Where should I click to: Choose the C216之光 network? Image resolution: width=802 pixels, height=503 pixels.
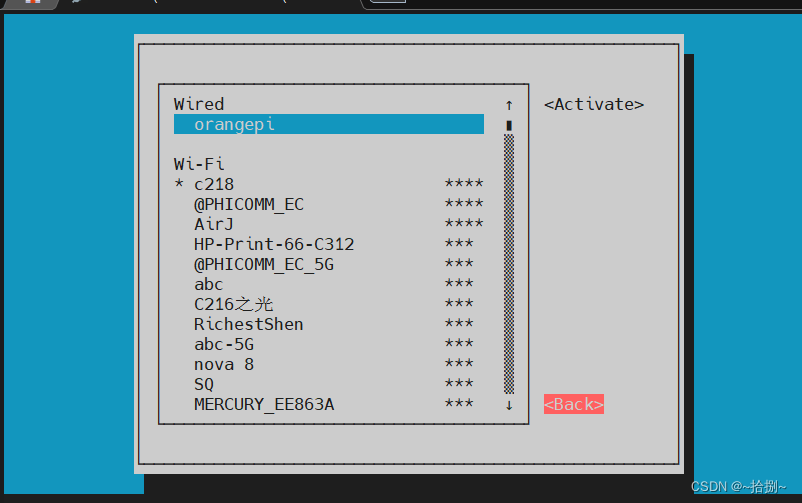pos(329,304)
